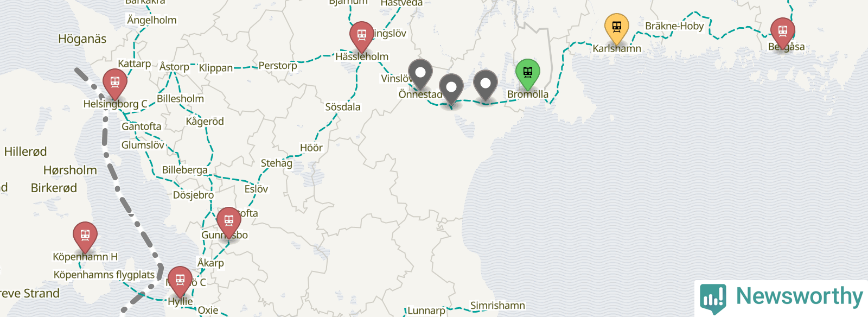Click the gray pin beside Önnestad

[420, 74]
